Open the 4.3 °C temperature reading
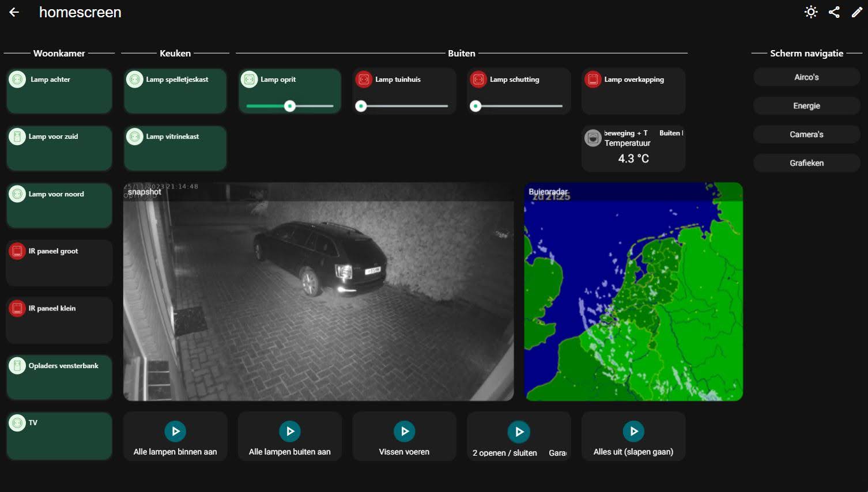 tap(633, 158)
